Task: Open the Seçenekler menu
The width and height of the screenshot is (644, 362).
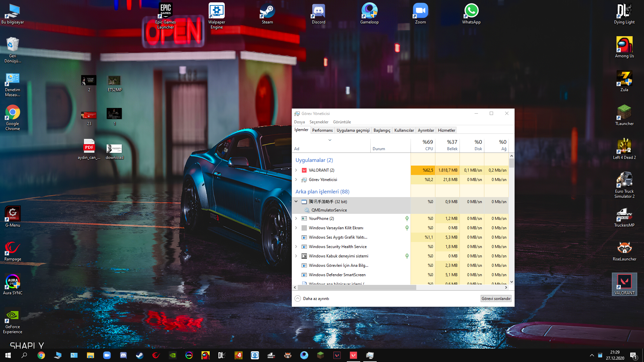Action: click(x=319, y=122)
